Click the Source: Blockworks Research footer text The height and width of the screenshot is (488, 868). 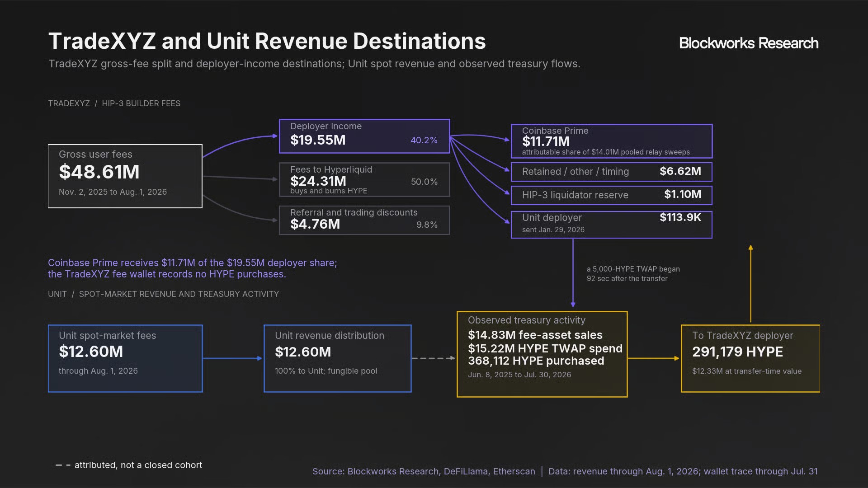click(x=424, y=471)
